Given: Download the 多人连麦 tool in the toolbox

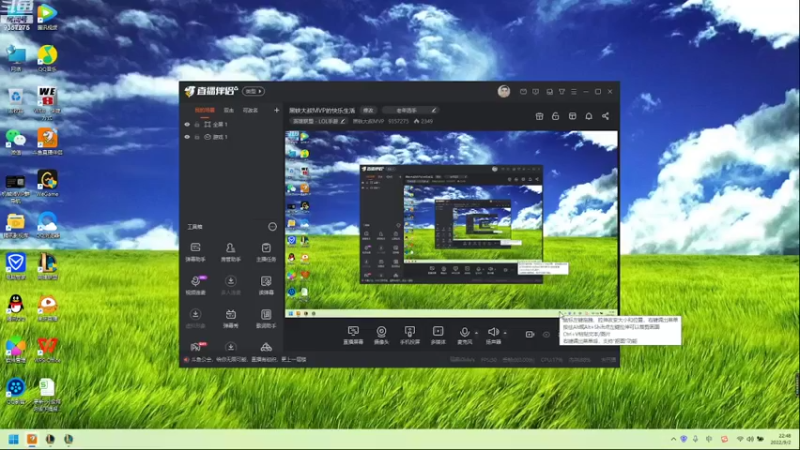Looking at the screenshot, I should pyautogui.click(x=231, y=285).
